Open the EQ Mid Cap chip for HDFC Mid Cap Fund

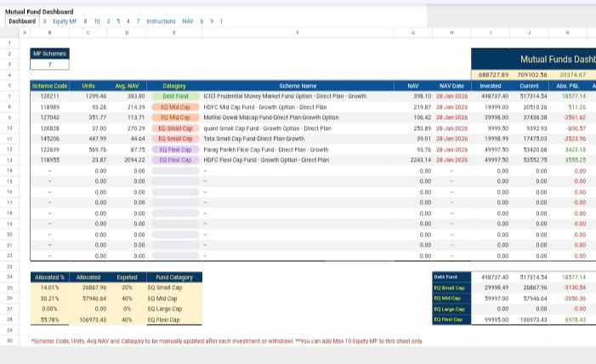(x=175, y=107)
